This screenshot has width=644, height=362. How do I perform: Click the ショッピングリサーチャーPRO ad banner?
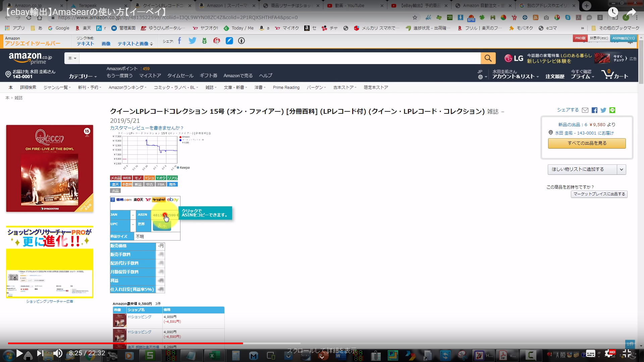pyautogui.click(x=50, y=262)
